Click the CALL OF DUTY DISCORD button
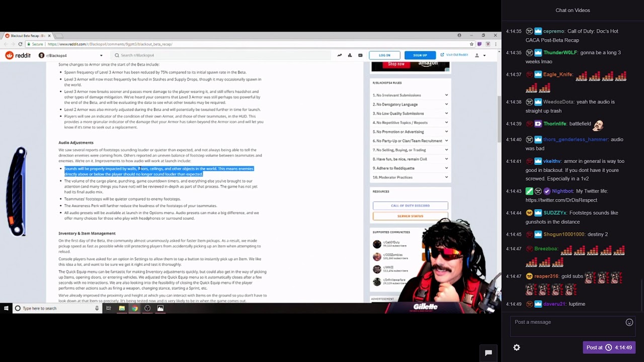Viewport: 644px width, 362px height. [x=410, y=206]
